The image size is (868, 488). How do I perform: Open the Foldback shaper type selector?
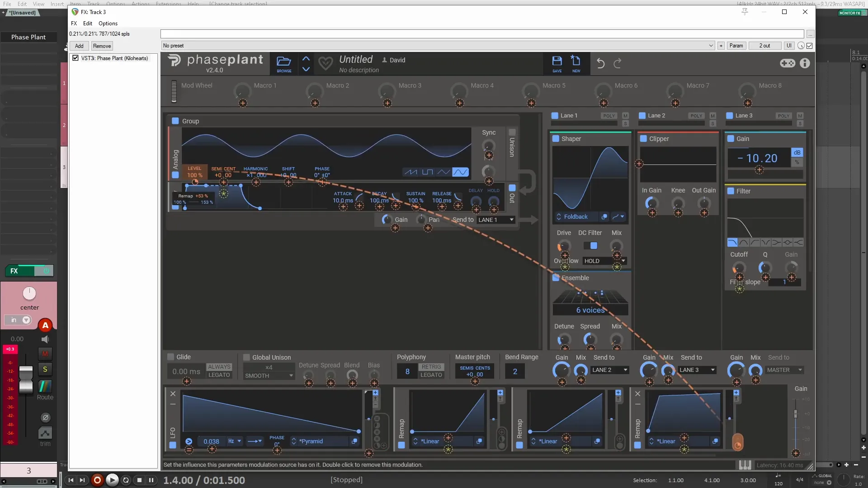click(576, 217)
